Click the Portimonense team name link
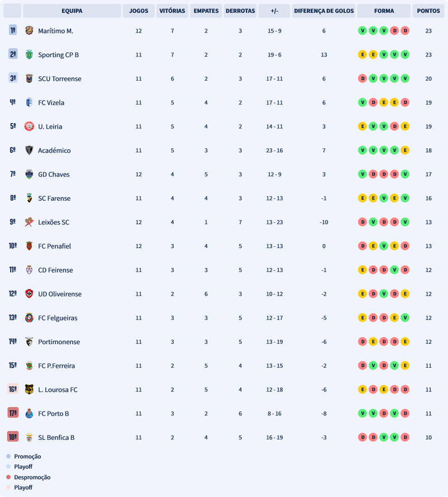This screenshot has height=497, width=448. (59, 342)
